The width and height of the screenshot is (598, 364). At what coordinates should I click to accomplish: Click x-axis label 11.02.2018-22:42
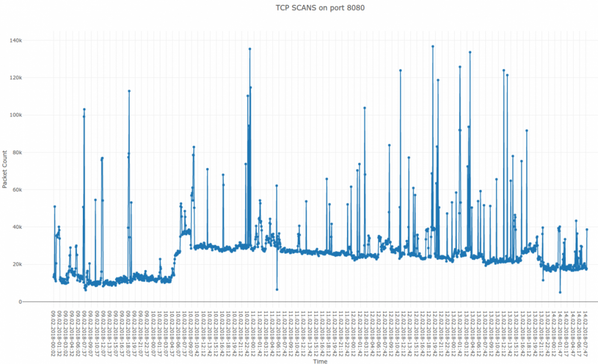[348, 334]
